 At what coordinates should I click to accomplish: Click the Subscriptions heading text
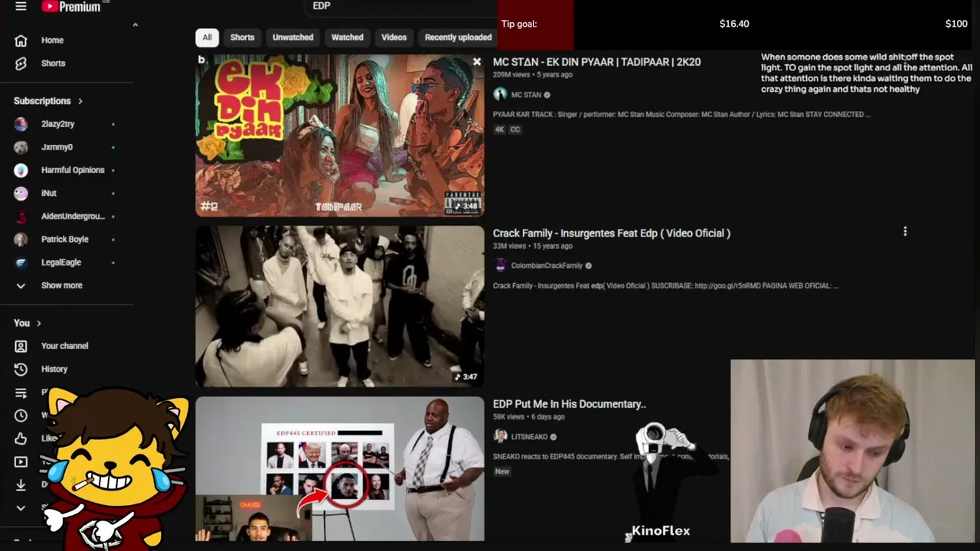[42, 101]
